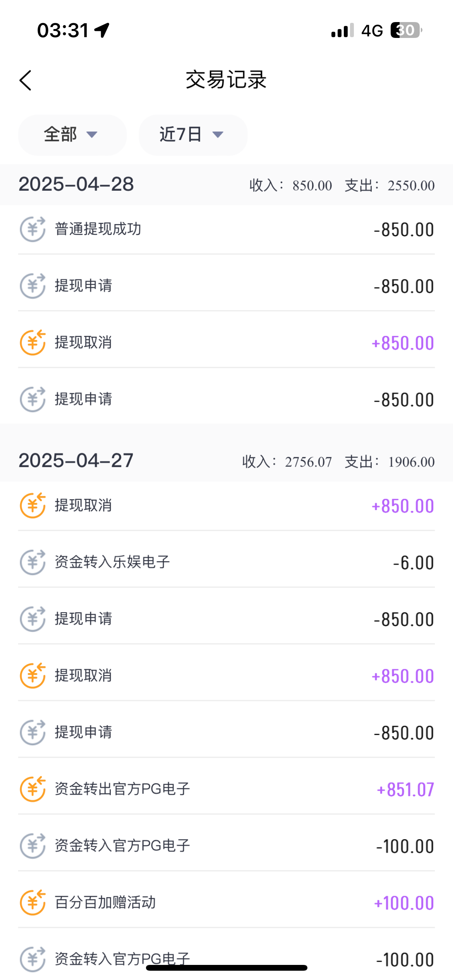Tap the arrow beside 近7日 filter
Screen dimensions: 453x980
[x=218, y=135]
